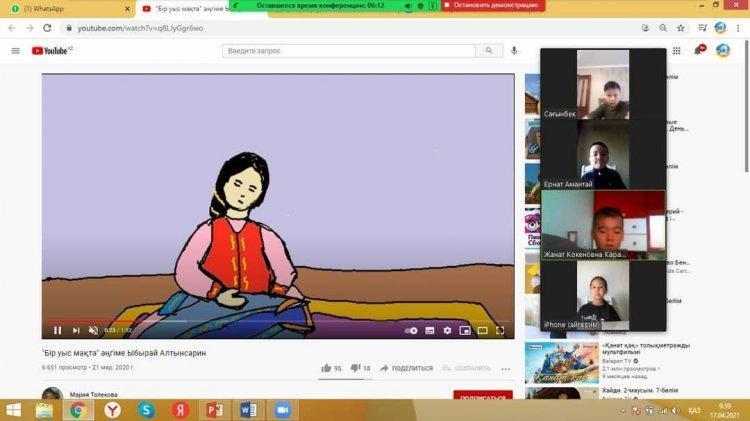Focus the YouTube search field
750x421 pixels.
[x=349, y=51]
